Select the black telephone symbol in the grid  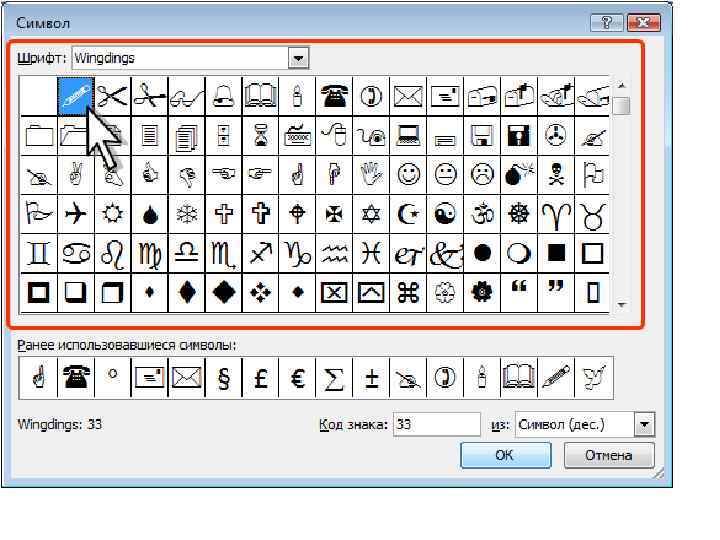(x=334, y=96)
